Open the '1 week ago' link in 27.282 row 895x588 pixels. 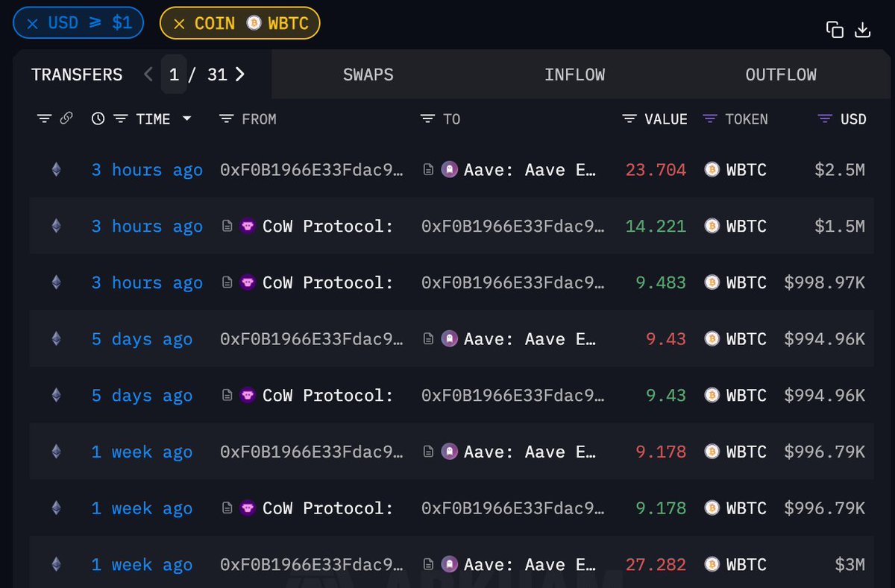(142, 565)
